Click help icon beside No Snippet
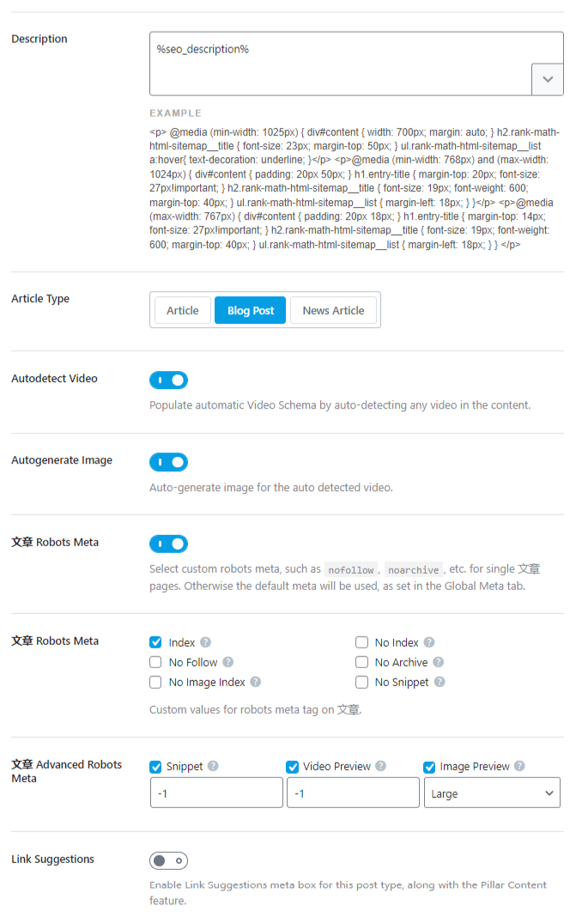The image size is (576, 924). pyautogui.click(x=440, y=682)
